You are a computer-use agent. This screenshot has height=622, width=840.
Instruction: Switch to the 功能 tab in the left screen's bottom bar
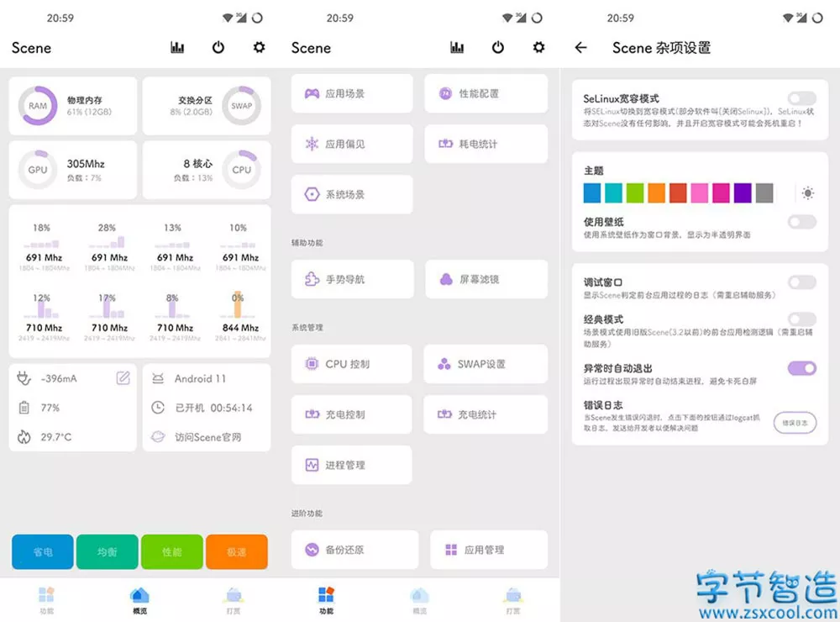[46, 600]
